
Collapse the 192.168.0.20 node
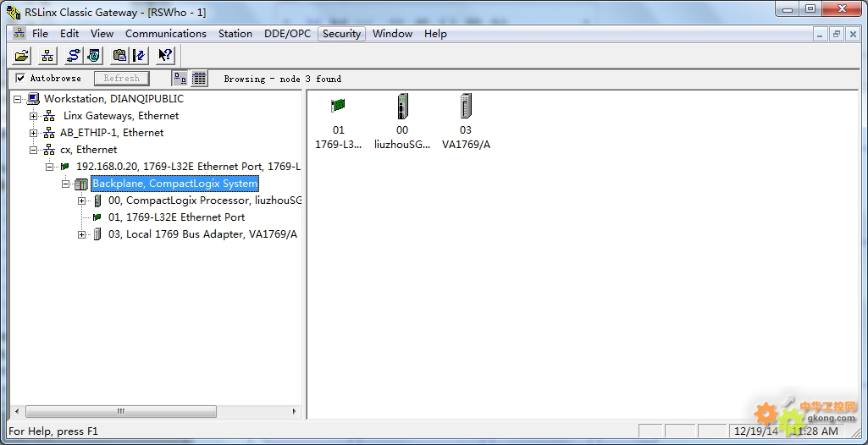point(50,167)
